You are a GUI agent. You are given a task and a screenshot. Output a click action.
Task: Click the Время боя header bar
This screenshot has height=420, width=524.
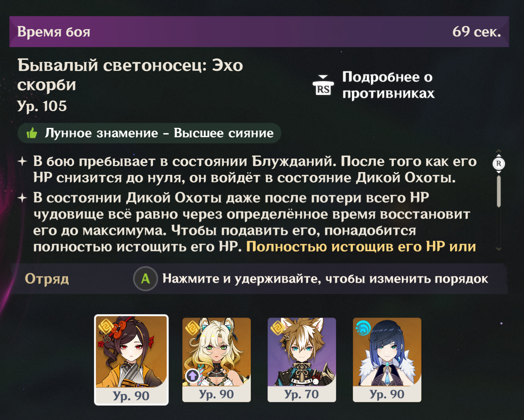pos(259,32)
